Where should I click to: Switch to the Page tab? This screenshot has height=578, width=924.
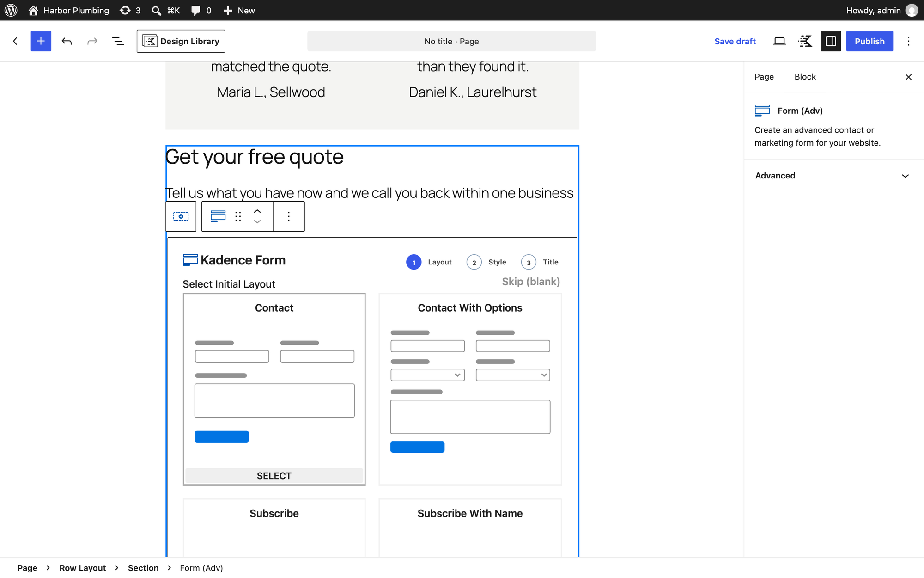764,77
